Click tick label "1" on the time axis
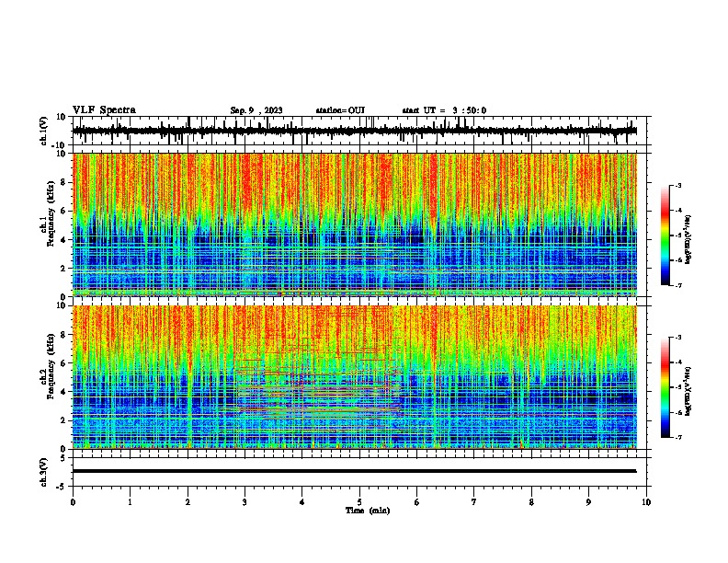728x563 pixels. coord(130,502)
